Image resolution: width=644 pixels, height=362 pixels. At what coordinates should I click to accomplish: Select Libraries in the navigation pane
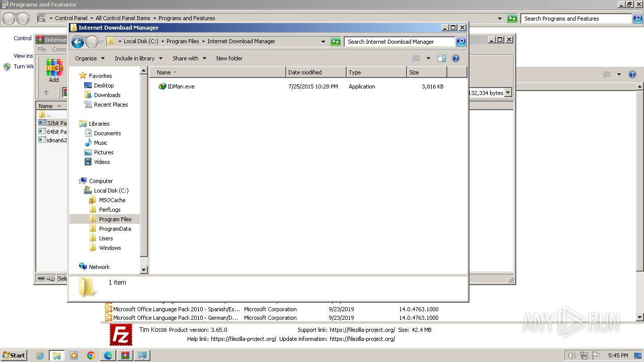click(x=99, y=124)
